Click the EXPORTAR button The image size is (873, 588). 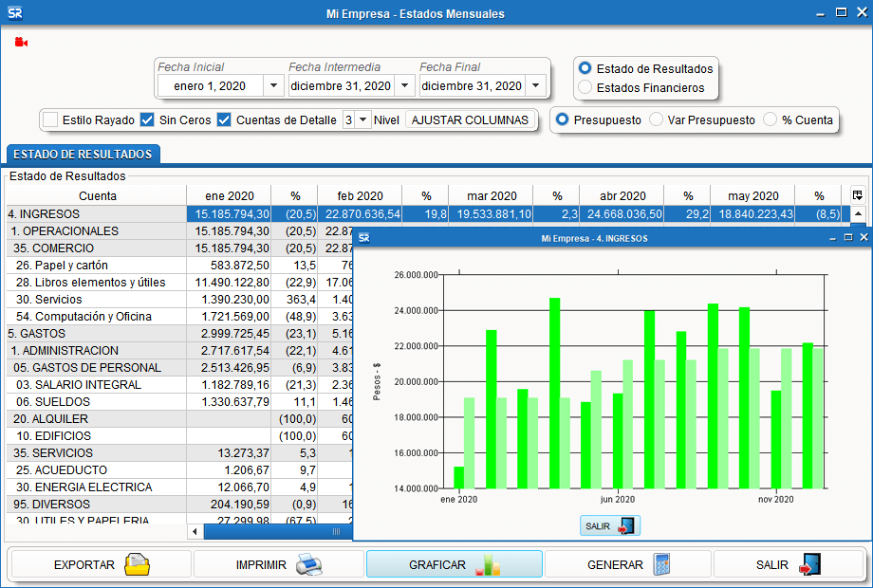(x=102, y=564)
